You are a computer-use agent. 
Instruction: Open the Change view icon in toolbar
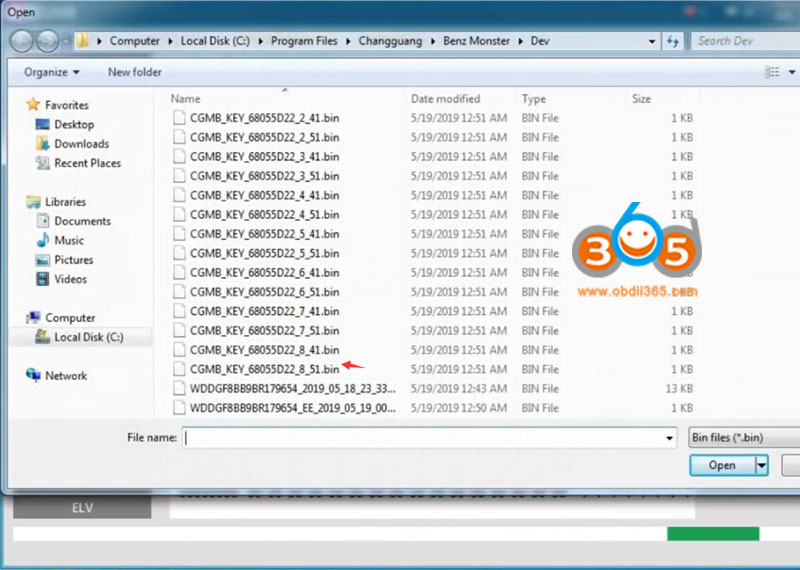tap(772, 72)
